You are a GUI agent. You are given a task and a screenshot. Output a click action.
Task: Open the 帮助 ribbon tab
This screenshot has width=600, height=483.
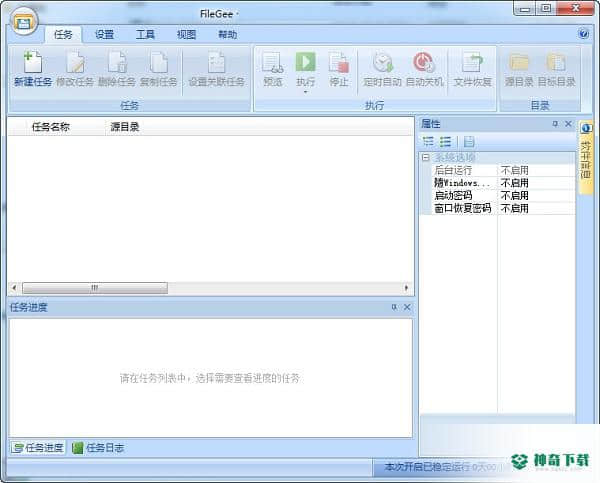click(x=228, y=35)
